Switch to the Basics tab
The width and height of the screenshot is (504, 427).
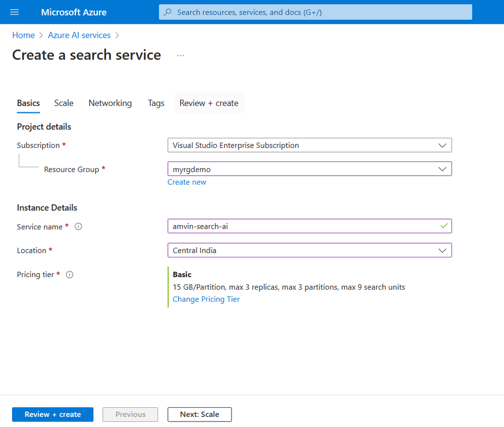[x=28, y=103]
